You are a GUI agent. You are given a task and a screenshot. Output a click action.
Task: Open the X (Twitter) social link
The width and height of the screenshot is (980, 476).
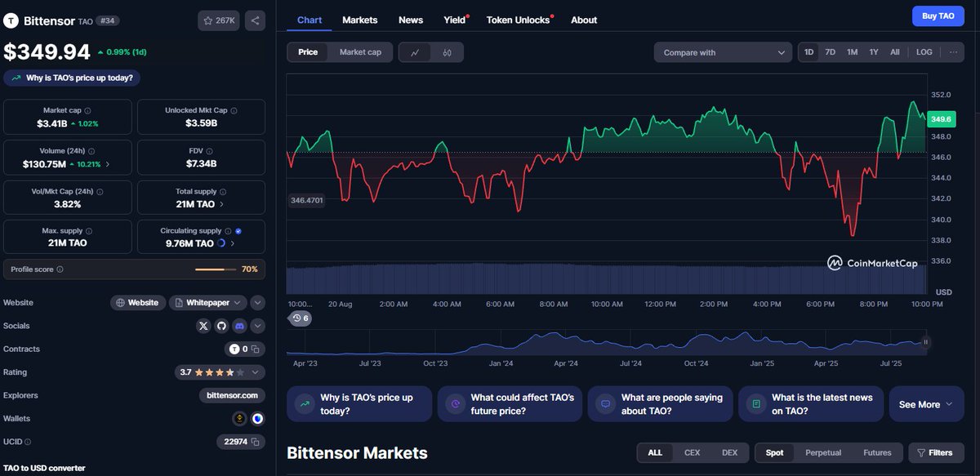[x=204, y=326]
